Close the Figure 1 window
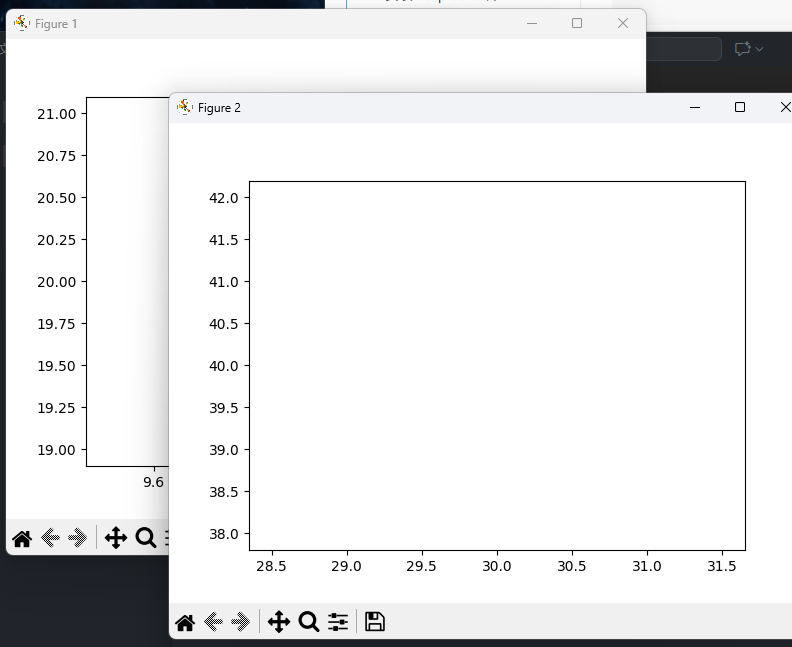This screenshot has height=647, width=792. point(623,23)
